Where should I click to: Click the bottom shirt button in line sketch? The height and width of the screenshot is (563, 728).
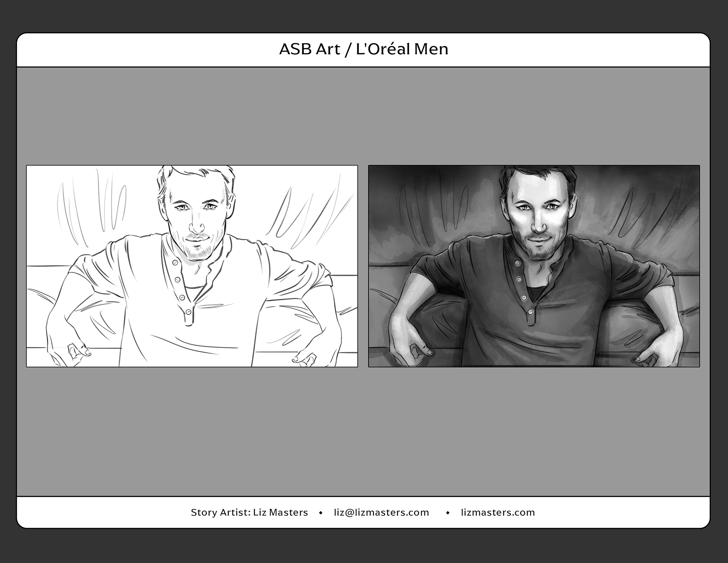pyautogui.click(x=188, y=312)
